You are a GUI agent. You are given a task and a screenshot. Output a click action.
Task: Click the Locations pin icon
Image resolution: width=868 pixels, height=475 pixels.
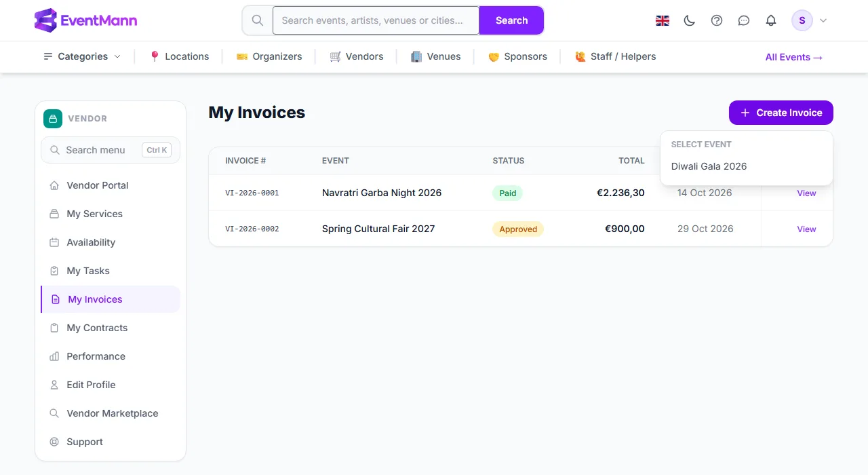(x=155, y=56)
